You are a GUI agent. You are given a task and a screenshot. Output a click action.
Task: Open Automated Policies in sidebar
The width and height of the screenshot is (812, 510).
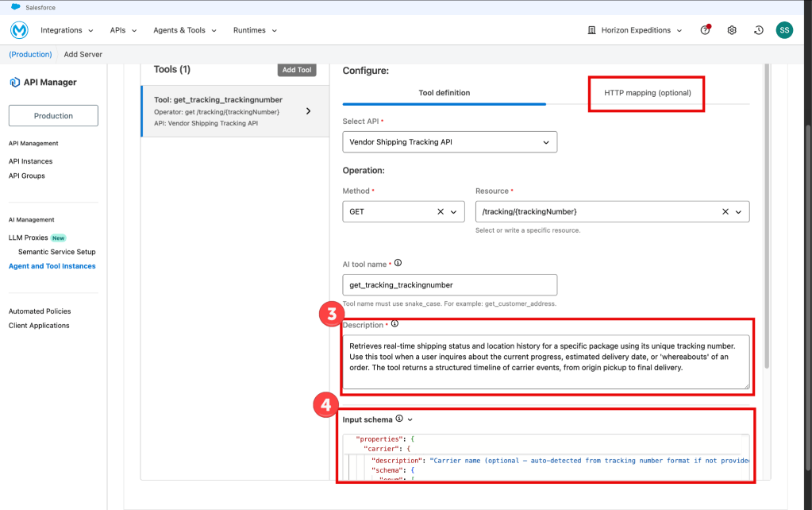click(40, 311)
